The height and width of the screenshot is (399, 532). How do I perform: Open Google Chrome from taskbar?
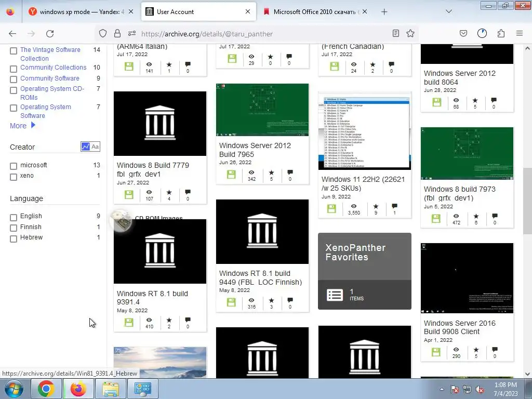pos(46,389)
